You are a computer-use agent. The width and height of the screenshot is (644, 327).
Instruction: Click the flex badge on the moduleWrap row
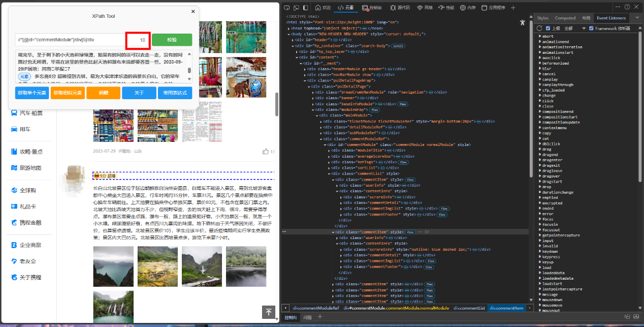pos(375,110)
